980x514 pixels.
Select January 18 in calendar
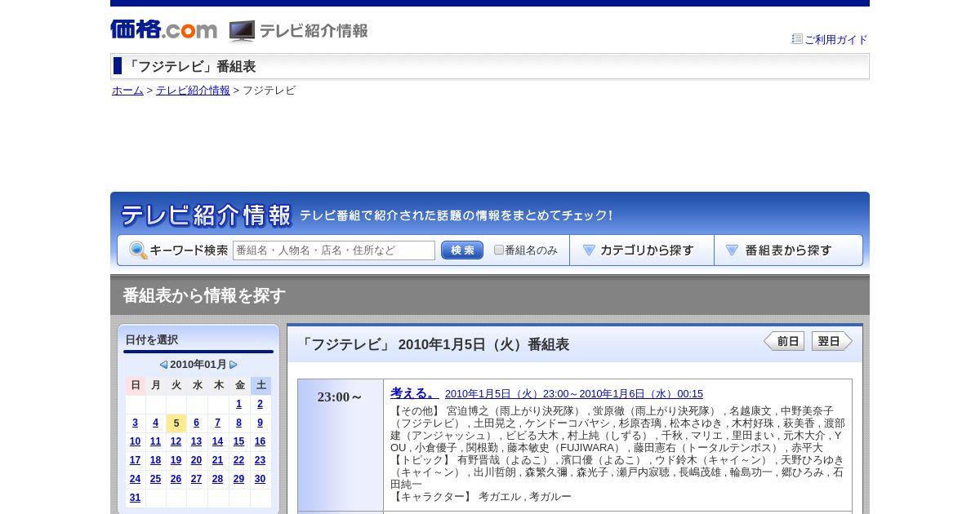(x=156, y=460)
